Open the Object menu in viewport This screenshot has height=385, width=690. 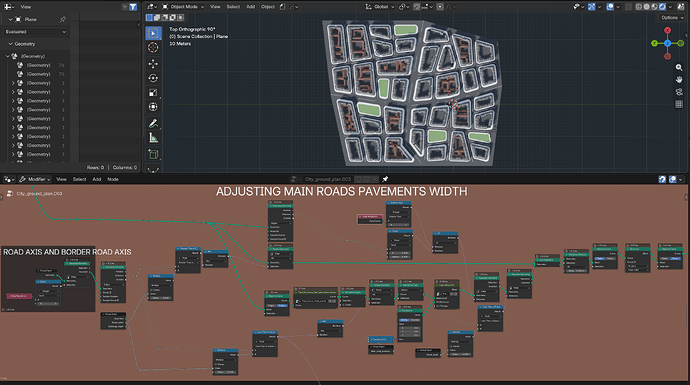pos(268,7)
